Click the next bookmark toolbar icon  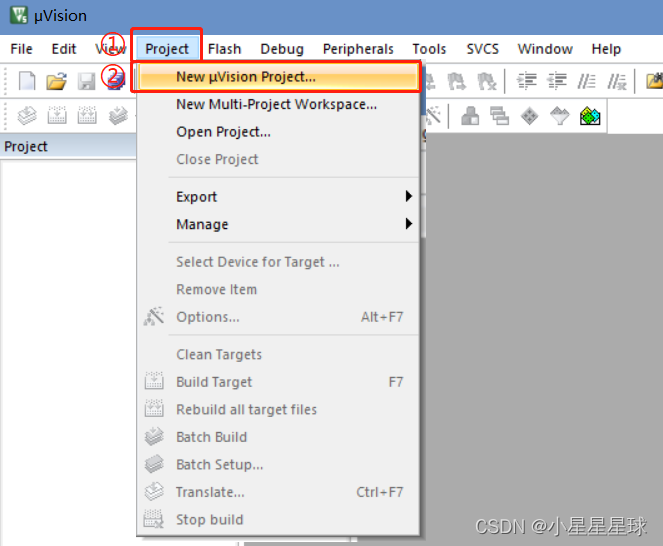457,81
